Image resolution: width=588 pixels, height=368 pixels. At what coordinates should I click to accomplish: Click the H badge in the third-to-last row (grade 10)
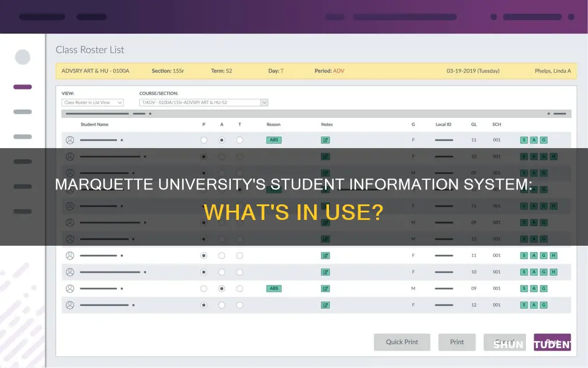pyautogui.click(x=553, y=272)
